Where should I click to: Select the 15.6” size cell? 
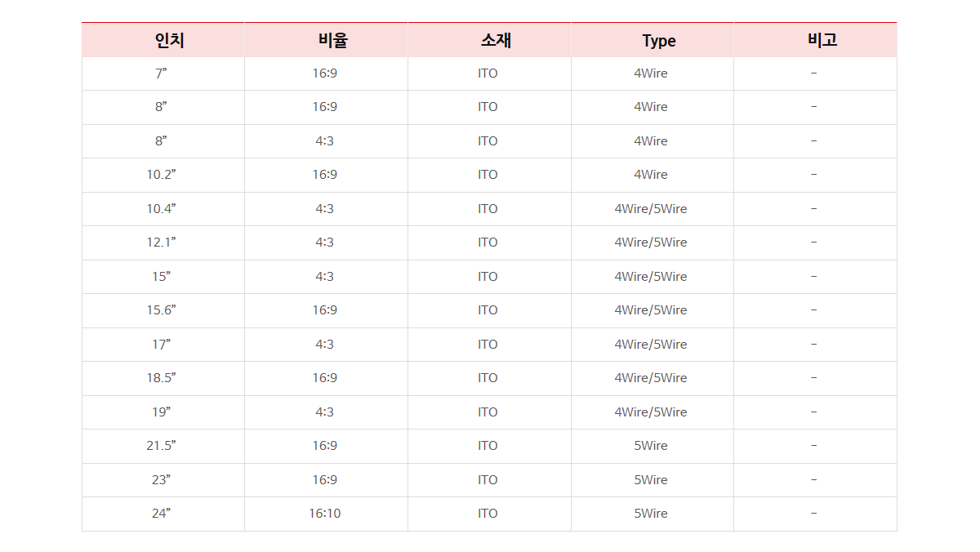pyautogui.click(x=163, y=310)
